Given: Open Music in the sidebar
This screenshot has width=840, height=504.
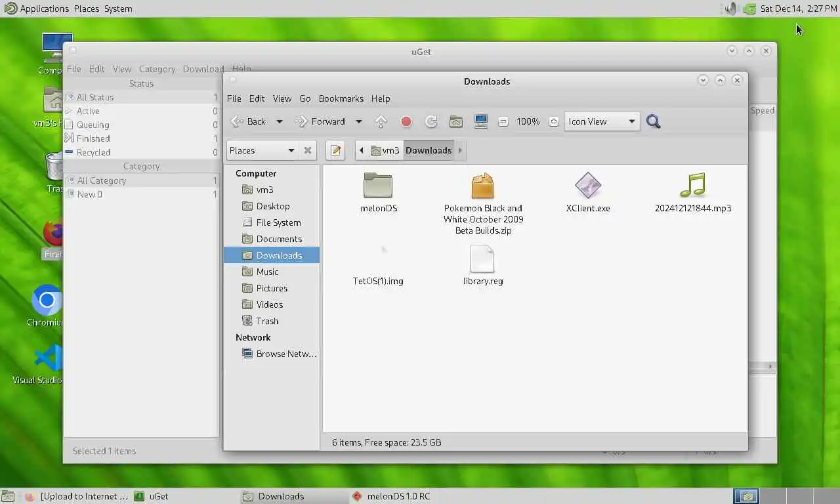Looking at the screenshot, I should (x=272, y=272).
